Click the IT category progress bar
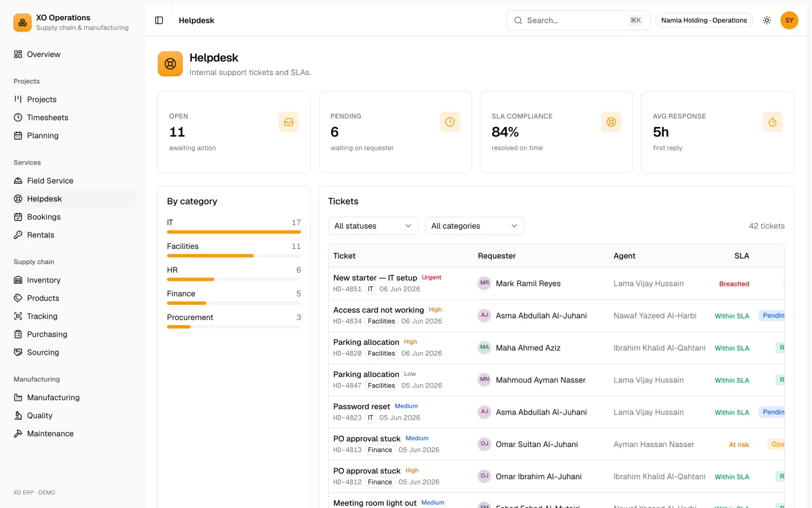The height and width of the screenshot is (508, 812). [234, 232]
